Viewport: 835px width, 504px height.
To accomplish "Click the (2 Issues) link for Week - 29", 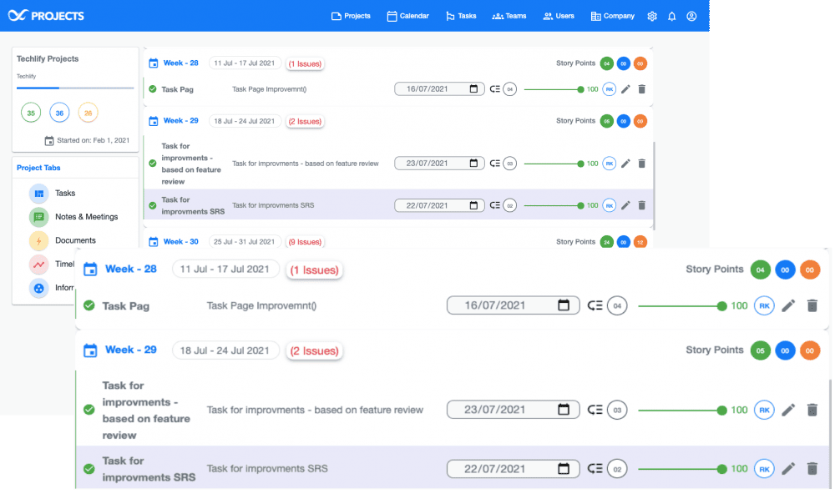I will (x=314, y=350).
